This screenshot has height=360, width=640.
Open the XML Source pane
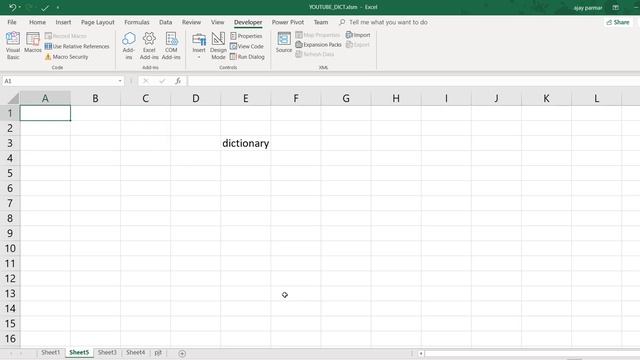click(x=284, y=42)
